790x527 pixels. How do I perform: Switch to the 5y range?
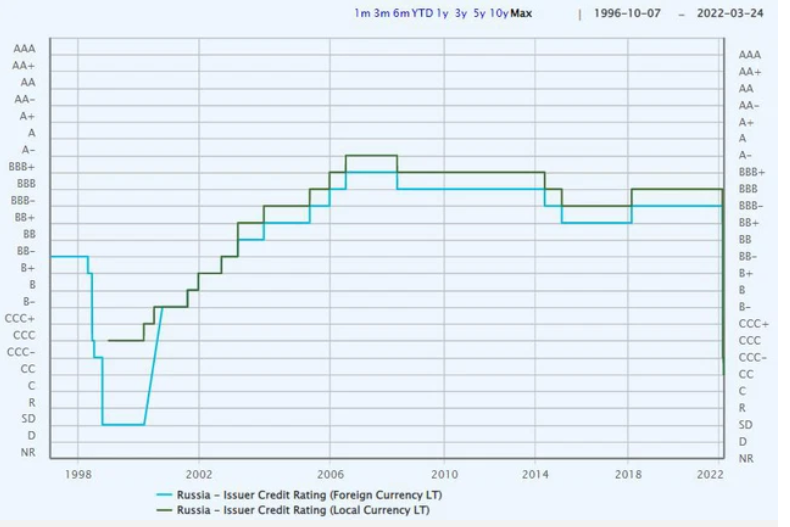pos(479,14)
